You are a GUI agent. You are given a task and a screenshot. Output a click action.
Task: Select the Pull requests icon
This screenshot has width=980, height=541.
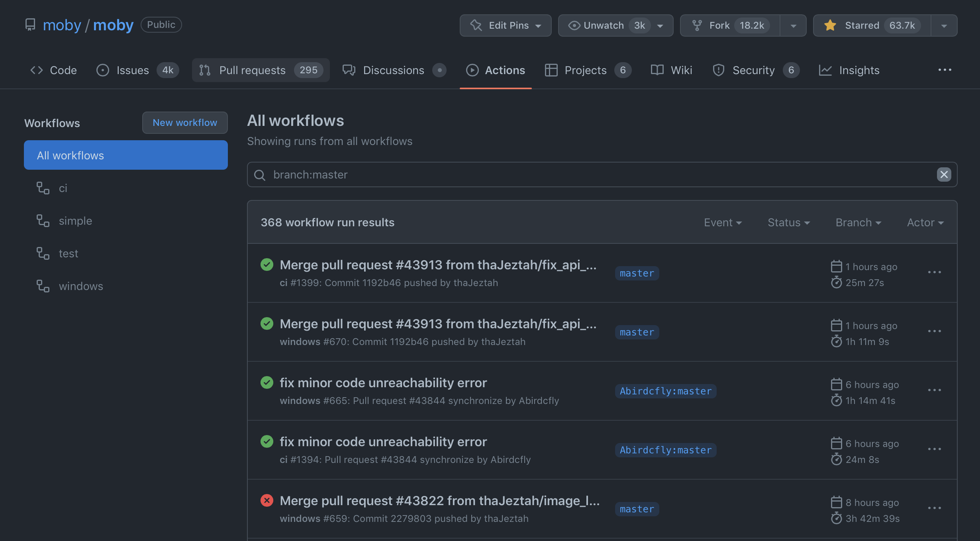[205, 70]
